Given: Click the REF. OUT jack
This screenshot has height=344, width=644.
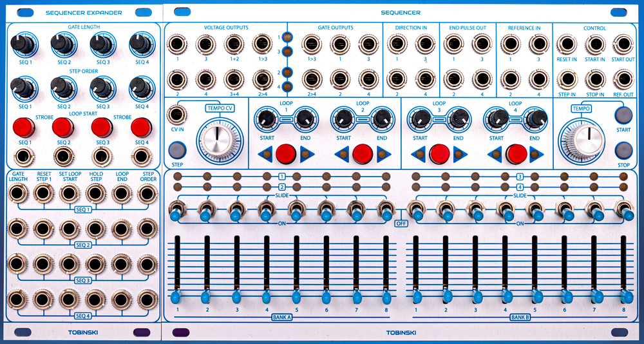Looking at the screenshot, I should point(623,79).
